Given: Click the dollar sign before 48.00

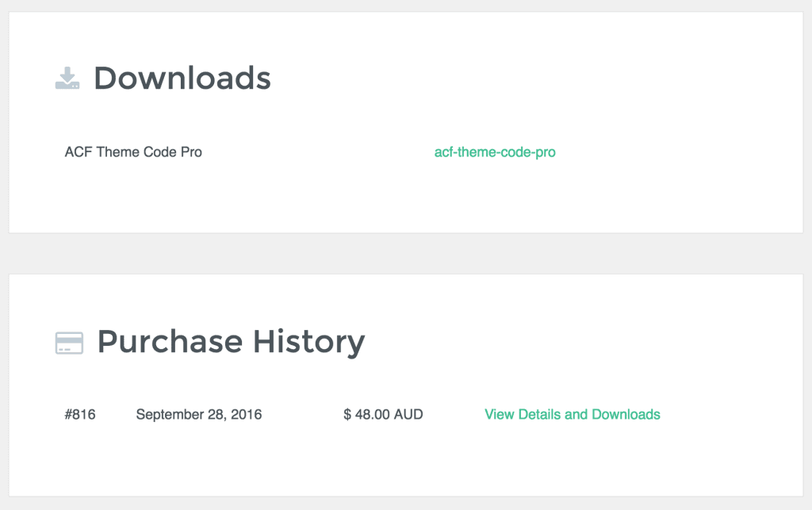Looking at the screenshot, I should tap(347, 414).
